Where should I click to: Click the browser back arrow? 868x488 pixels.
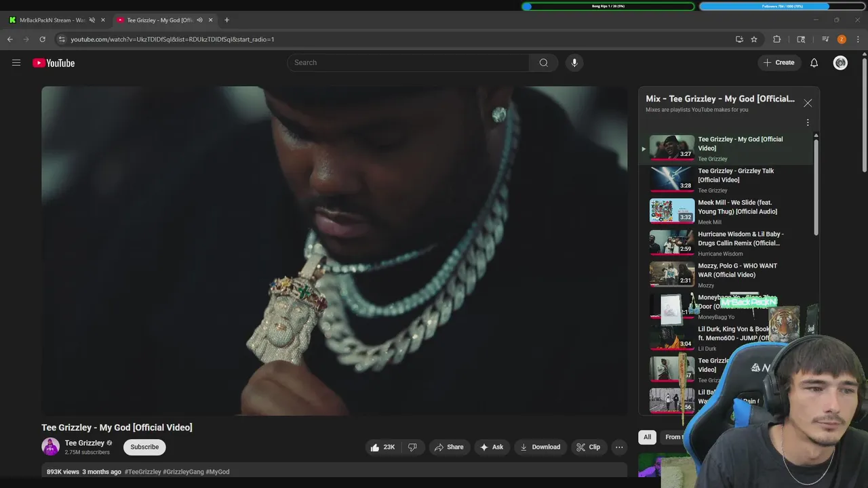pyautogui.click(x=10, y=39)
